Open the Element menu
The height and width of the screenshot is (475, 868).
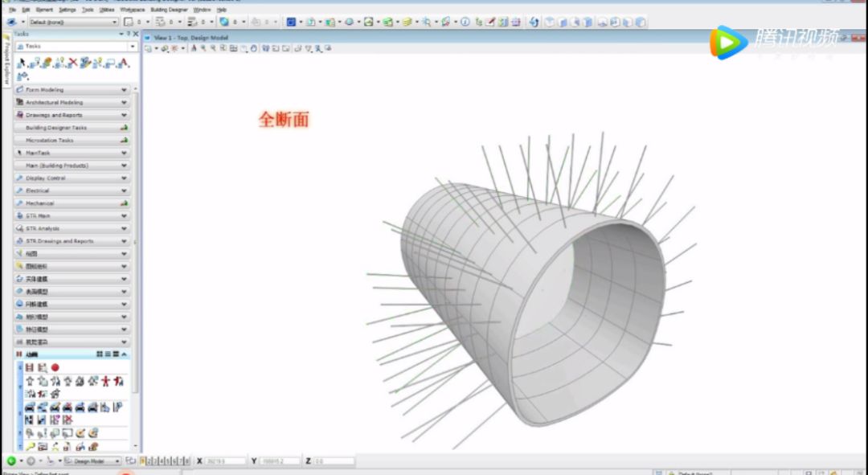44,10
